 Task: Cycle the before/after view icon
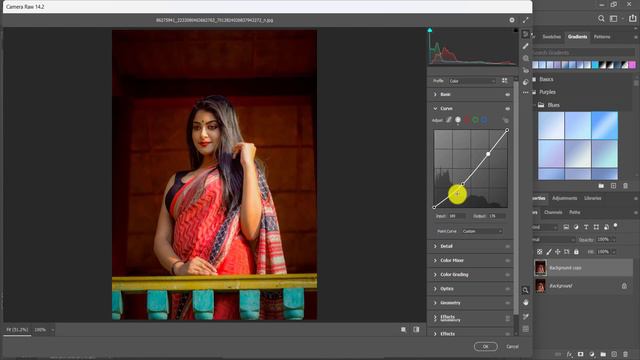[416, 329]
